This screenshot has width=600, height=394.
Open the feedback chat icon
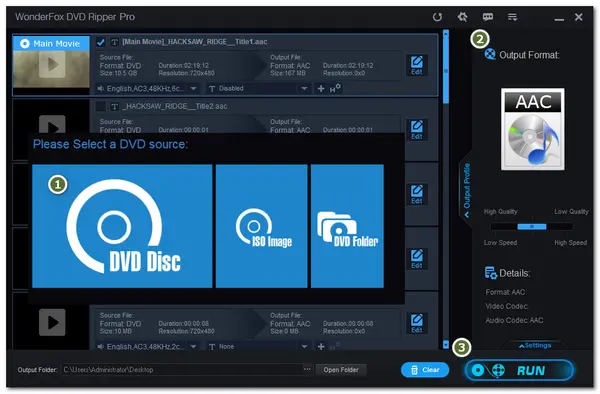click(488, 17)
